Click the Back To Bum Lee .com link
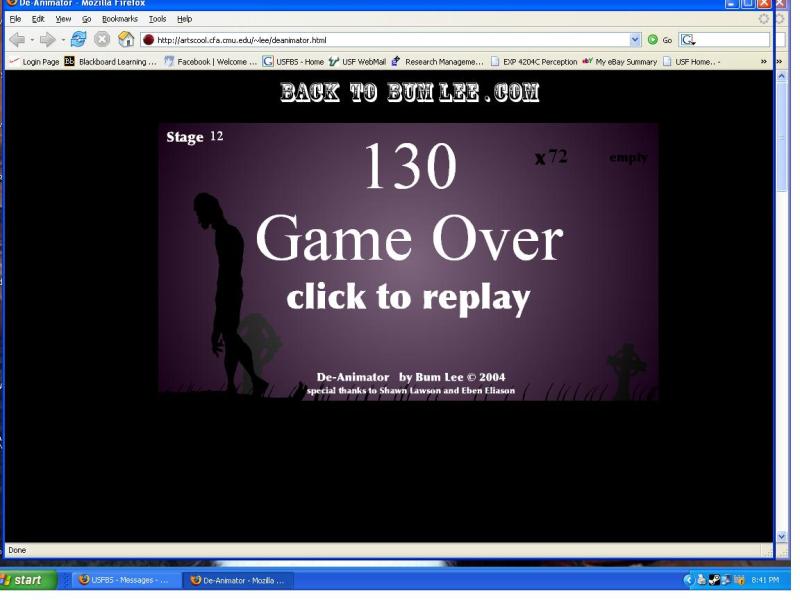 click(410, 92)
